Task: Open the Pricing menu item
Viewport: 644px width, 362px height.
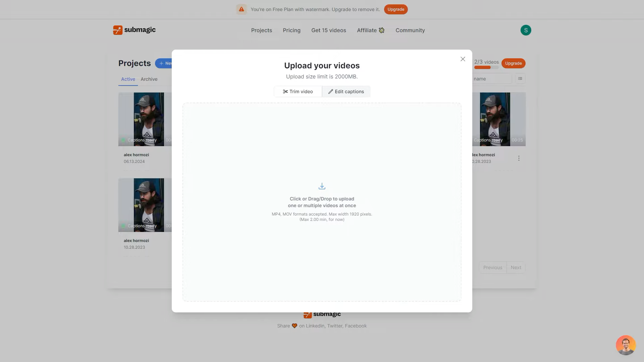Action: coord(291,30)
